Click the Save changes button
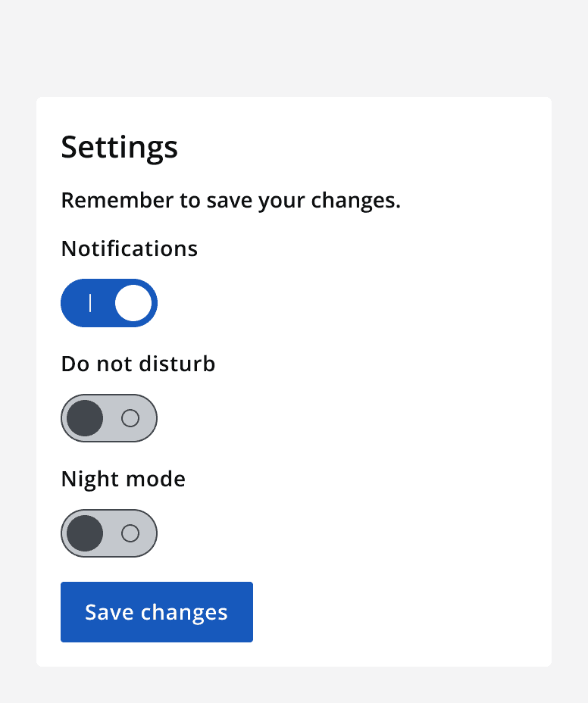 (156, 611)
